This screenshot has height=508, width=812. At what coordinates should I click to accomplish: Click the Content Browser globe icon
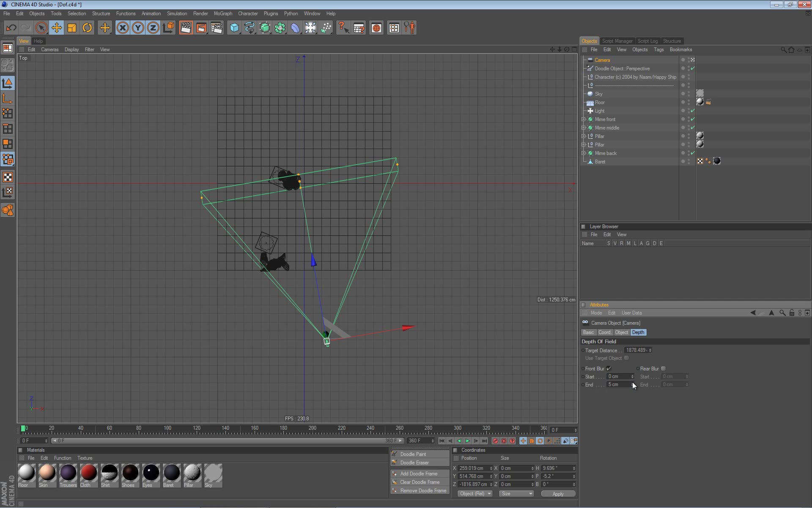376,28
